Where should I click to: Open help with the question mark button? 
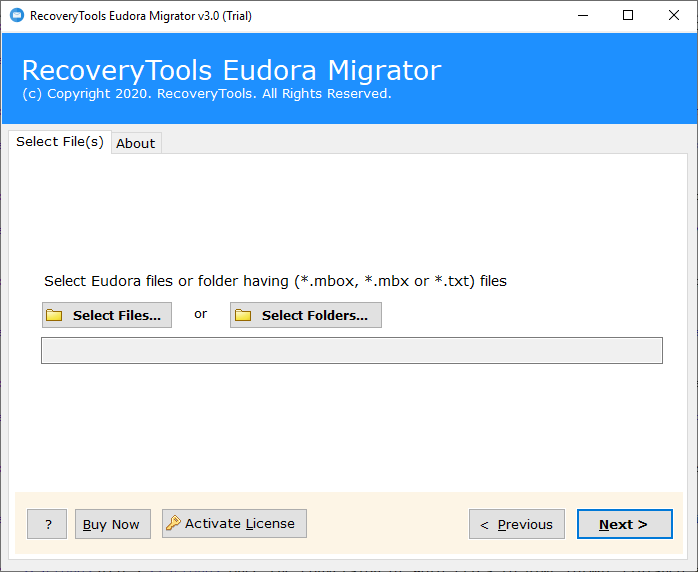point(47,524)
